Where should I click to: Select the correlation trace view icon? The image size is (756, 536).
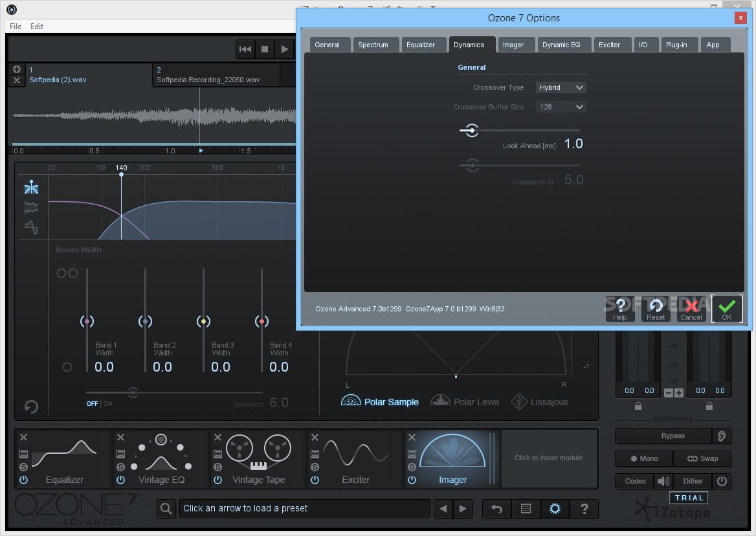31,227
